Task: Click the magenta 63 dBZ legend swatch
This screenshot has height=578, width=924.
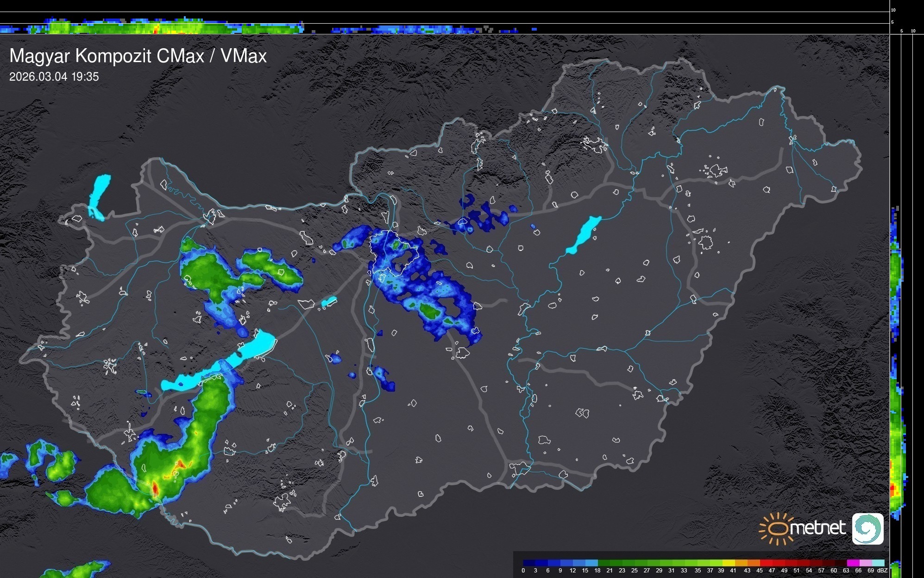Action: coord(852,563)
